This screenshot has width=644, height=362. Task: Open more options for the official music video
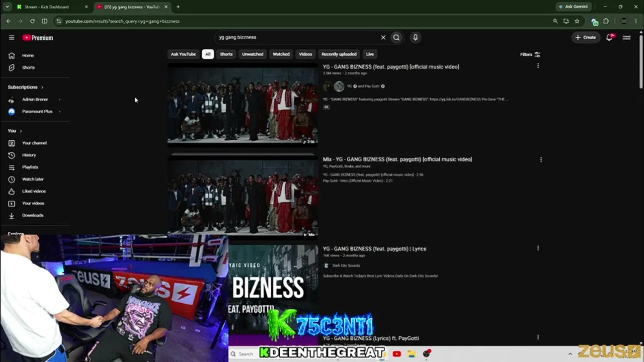coord(538,66)
